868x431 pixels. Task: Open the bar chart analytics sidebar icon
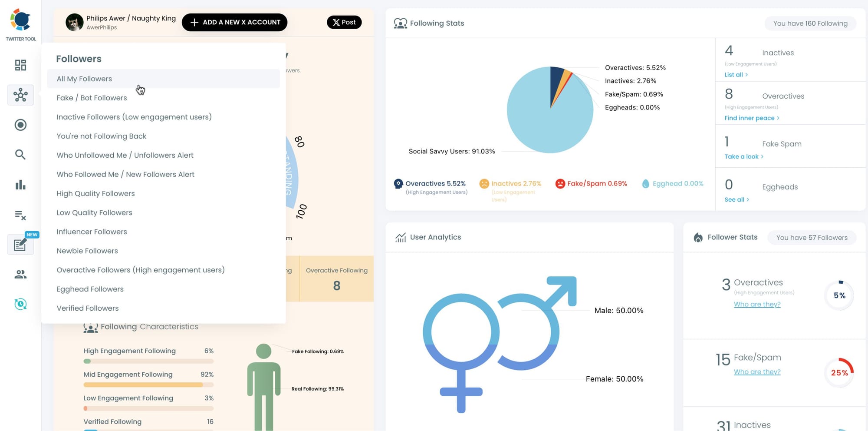(20, 185)
